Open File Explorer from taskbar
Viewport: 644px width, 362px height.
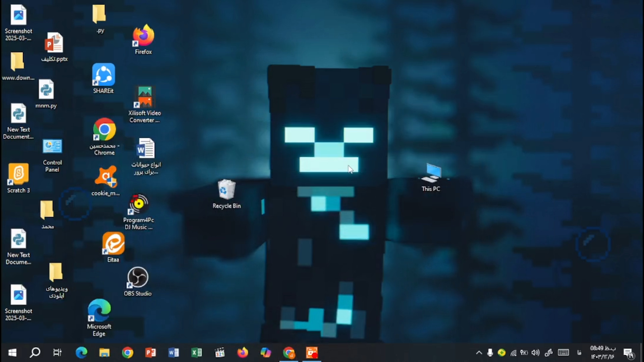(104, 353)
